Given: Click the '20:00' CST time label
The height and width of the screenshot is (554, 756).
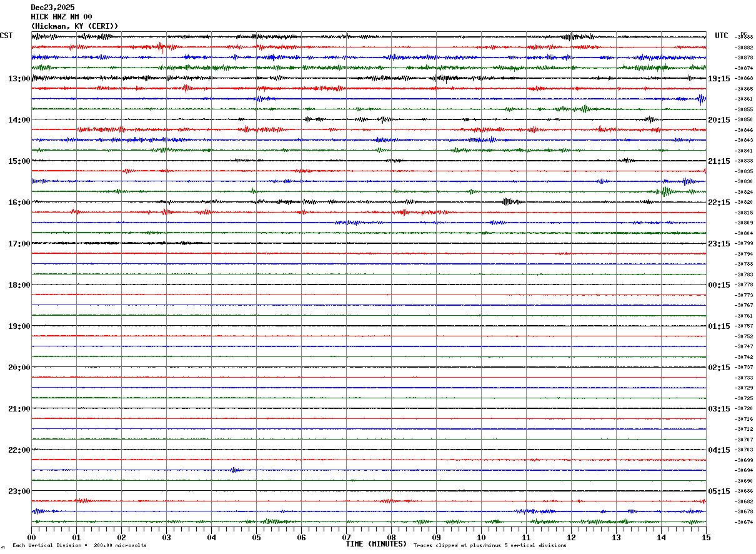Looking at the screenshot, I should [19, 368].
